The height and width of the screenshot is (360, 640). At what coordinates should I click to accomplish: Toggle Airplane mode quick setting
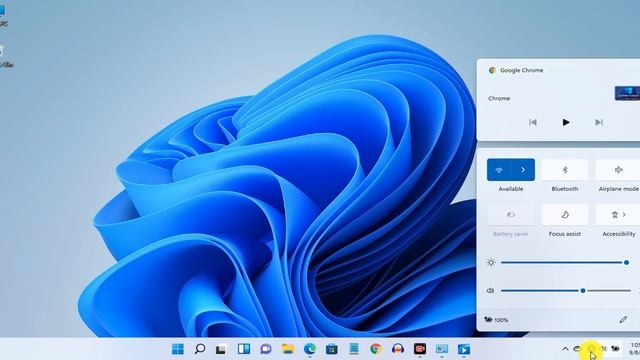618,170
